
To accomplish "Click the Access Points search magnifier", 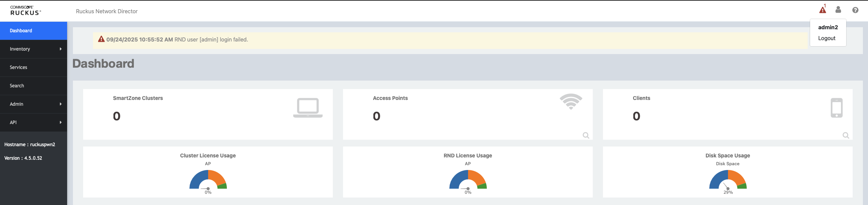I will (586, 135).
